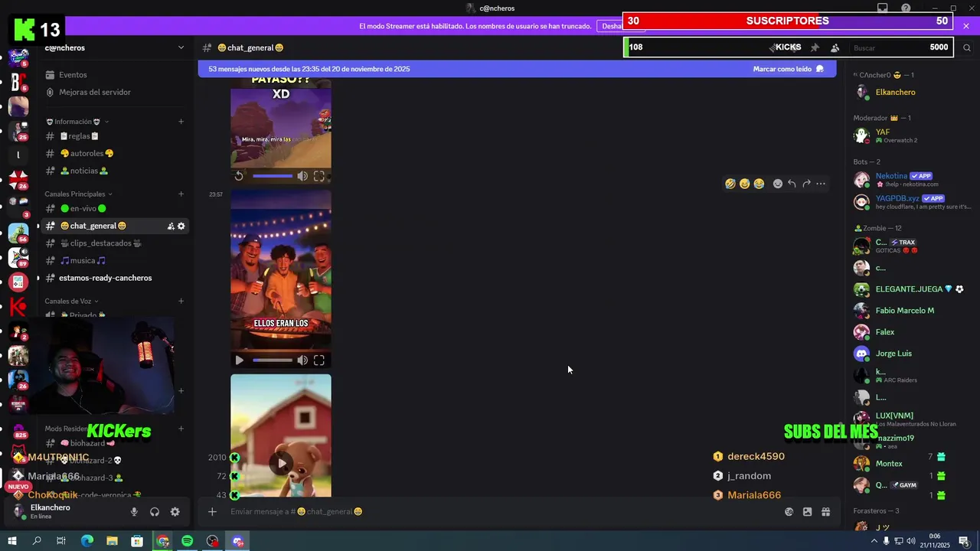Screen dimensions: 980x551
Task: React with grinning sweat emoji
Action: click(x=744, y=184)
